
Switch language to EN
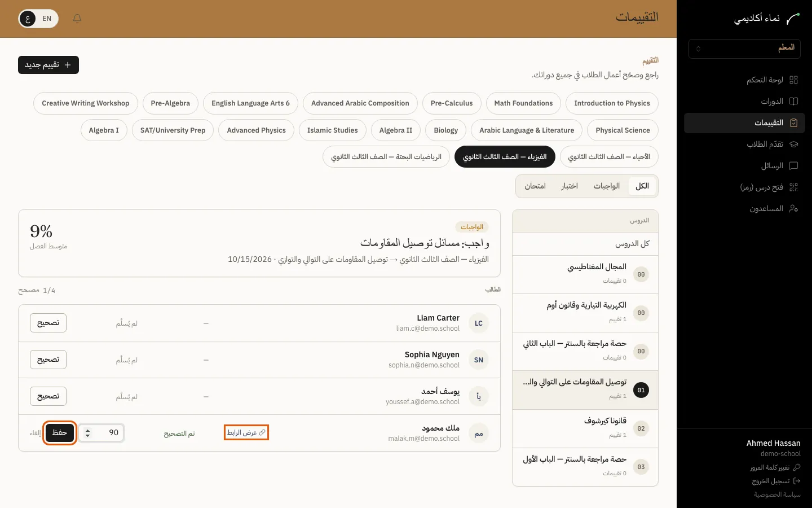[47, 19]
